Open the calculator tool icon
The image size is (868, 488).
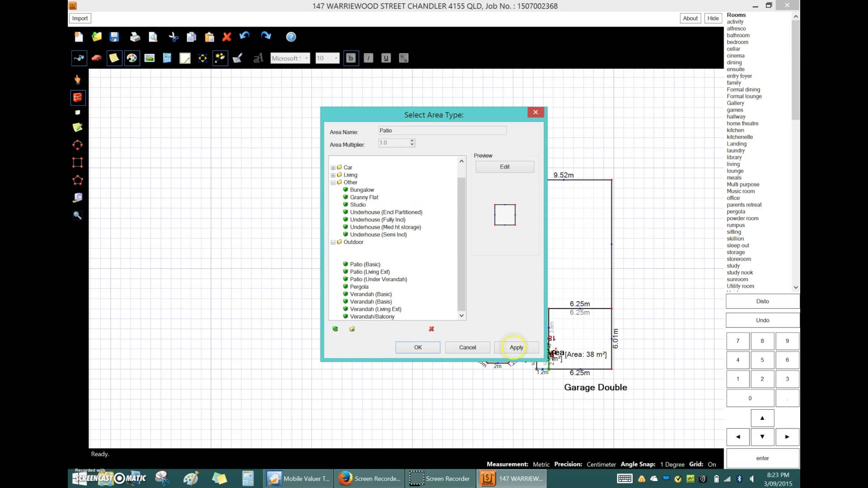[167, 58]
